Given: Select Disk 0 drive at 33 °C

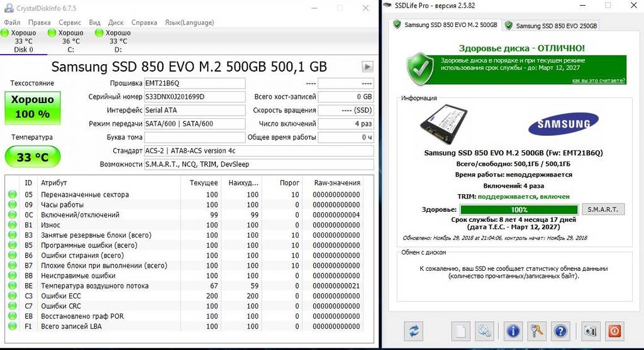Looking at the screenshot, I should (23, 41).
